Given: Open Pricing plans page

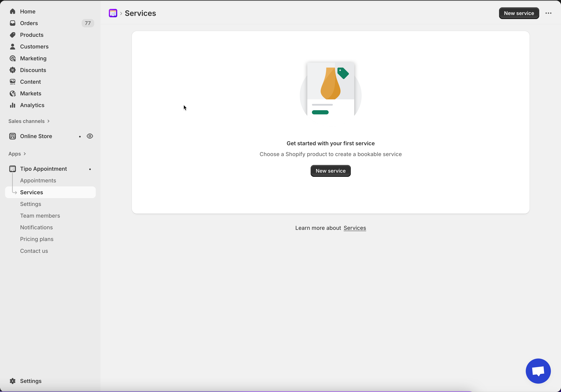Looking at the screenshot, I should 37,239.
